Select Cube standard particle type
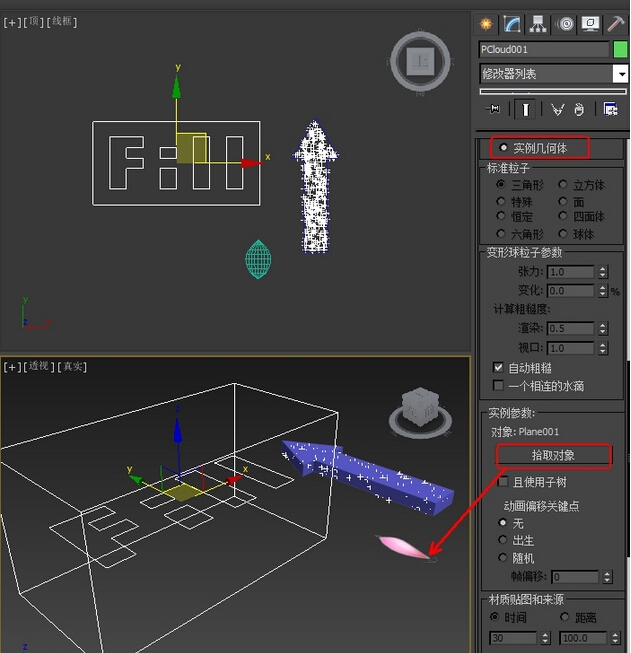Screen dimensions: 631x653 563,184
